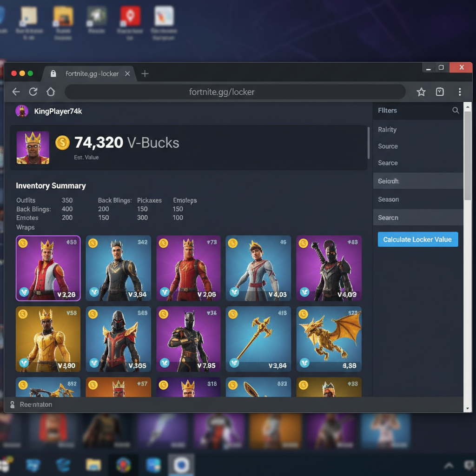Select the dark armored outfit card numbered 88
The image size is (476, 476).
pos(329,268)
